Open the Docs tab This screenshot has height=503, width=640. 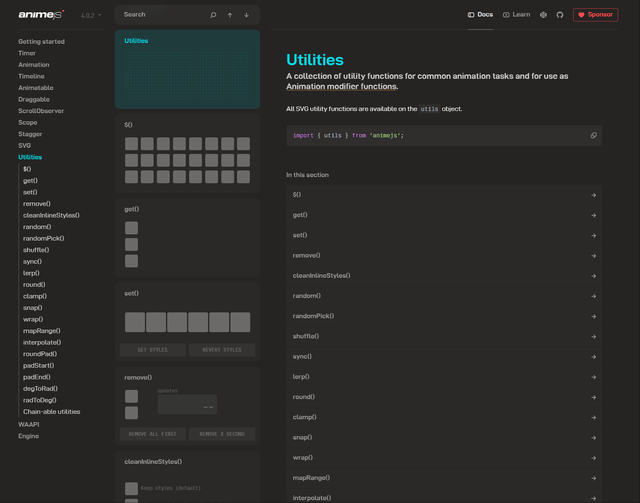[x=480, y=15]
